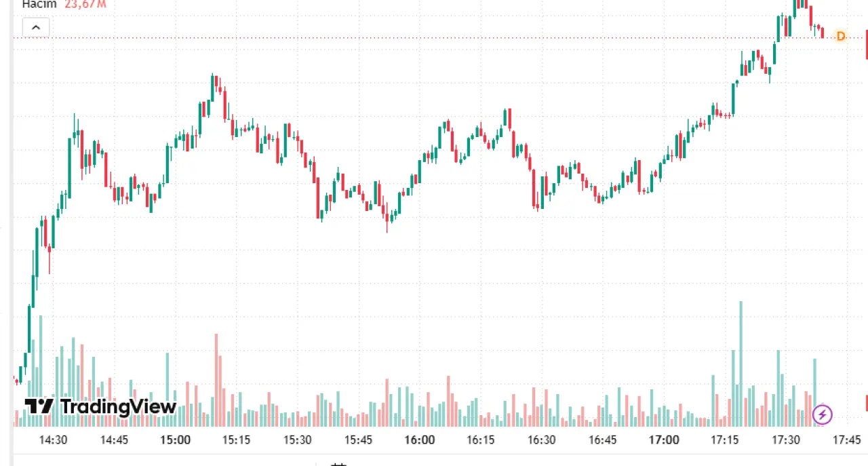Click the purple lightning bolt icon
The width and height of the screenshot is (868, 466).
click(x=822, y=414)
